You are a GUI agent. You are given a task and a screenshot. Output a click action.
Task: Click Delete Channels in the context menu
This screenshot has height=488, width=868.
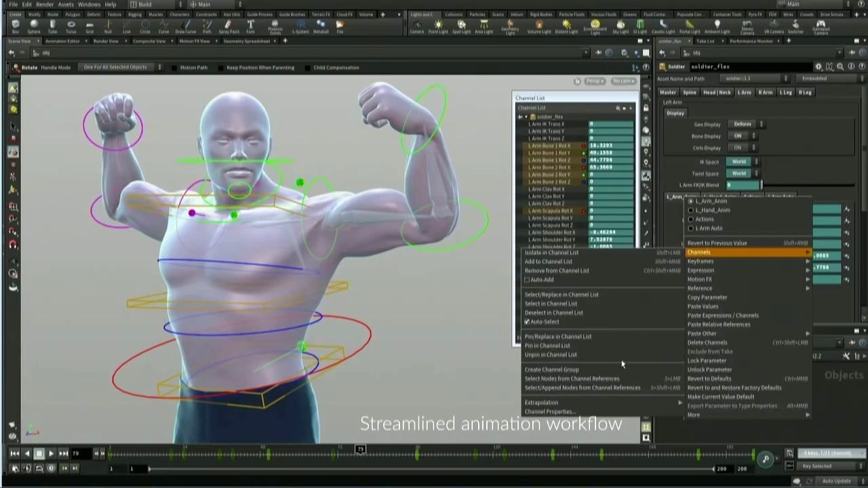(707, 342)
